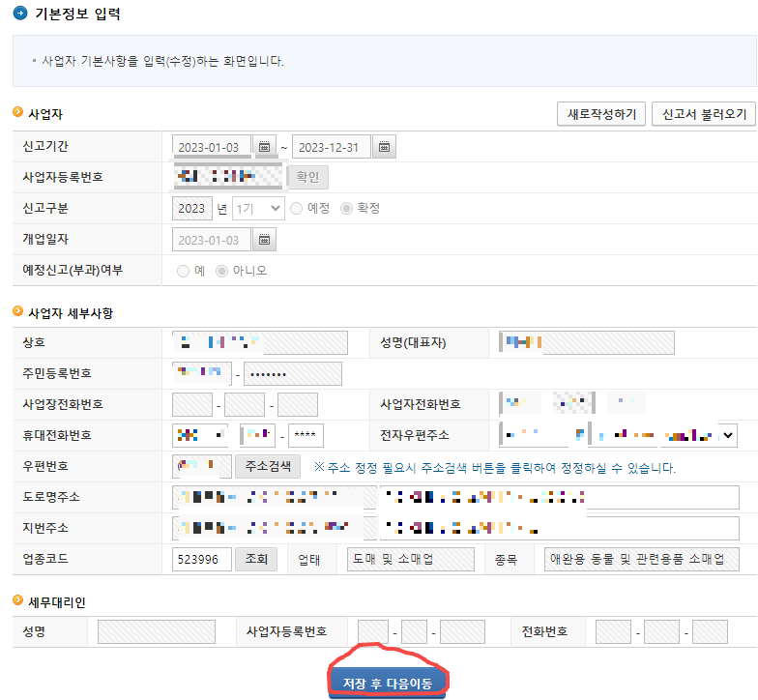
Task: Click the 업종코드 field 523996
Action: point(202,559)
